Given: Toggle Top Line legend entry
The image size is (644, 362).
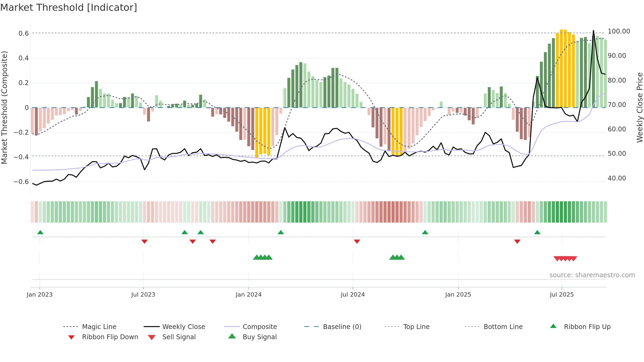Looking at the screenshot, I should (407, 327).
